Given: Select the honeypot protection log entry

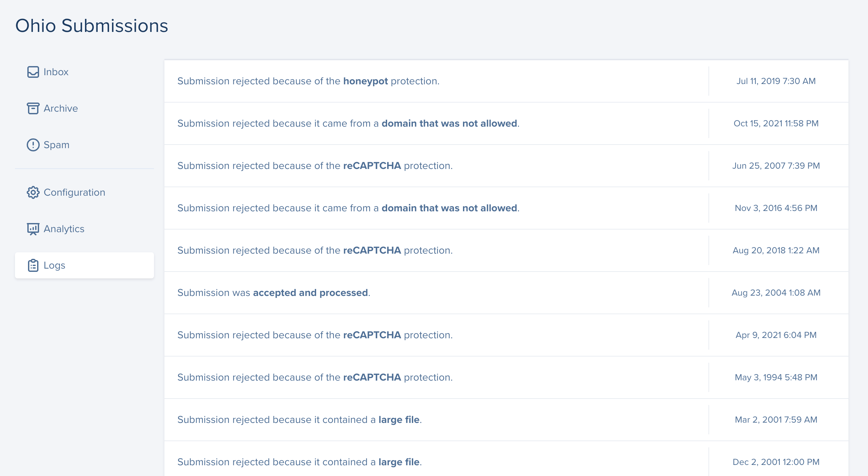Looking at the screenshot, I should 308,81.
